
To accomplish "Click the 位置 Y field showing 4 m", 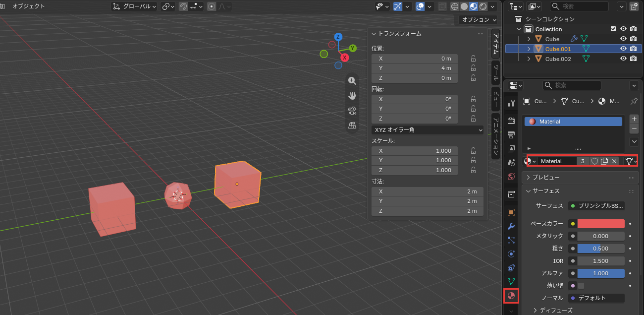I will 415,68.
